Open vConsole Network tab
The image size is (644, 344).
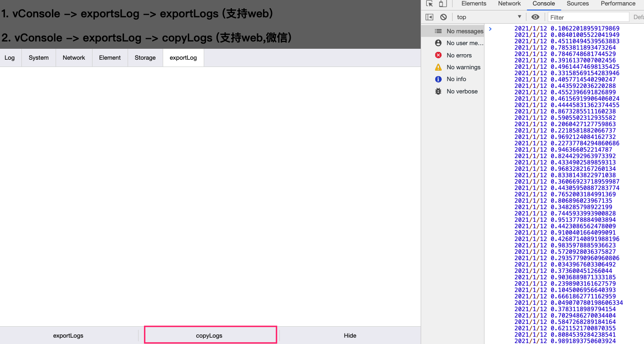point(74,58)
